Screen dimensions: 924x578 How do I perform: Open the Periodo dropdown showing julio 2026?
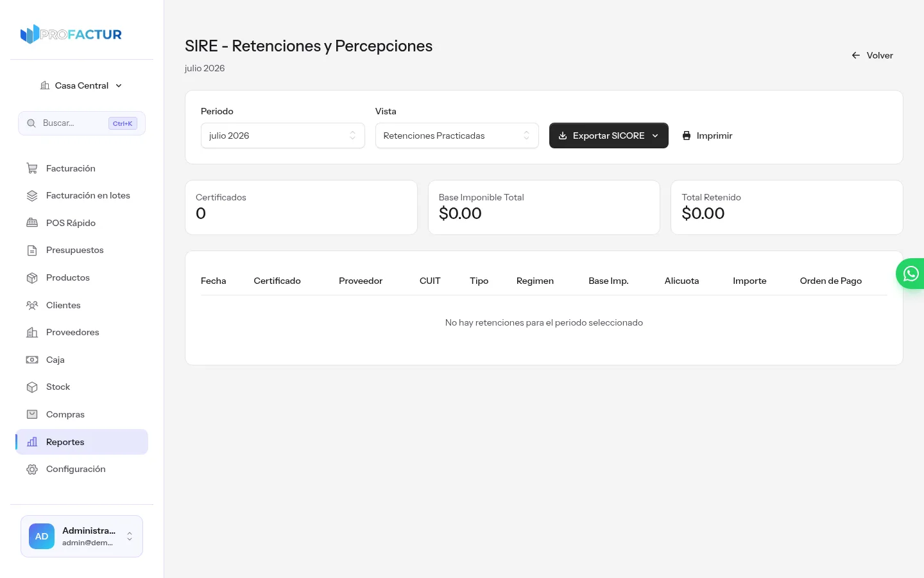[283, 136]
